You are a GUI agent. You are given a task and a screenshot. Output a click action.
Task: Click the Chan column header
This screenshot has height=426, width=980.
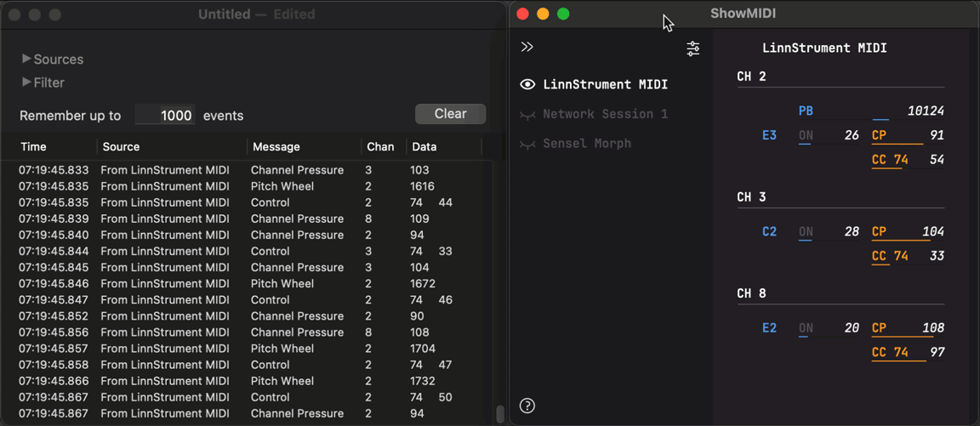click(x=380, y=147)
